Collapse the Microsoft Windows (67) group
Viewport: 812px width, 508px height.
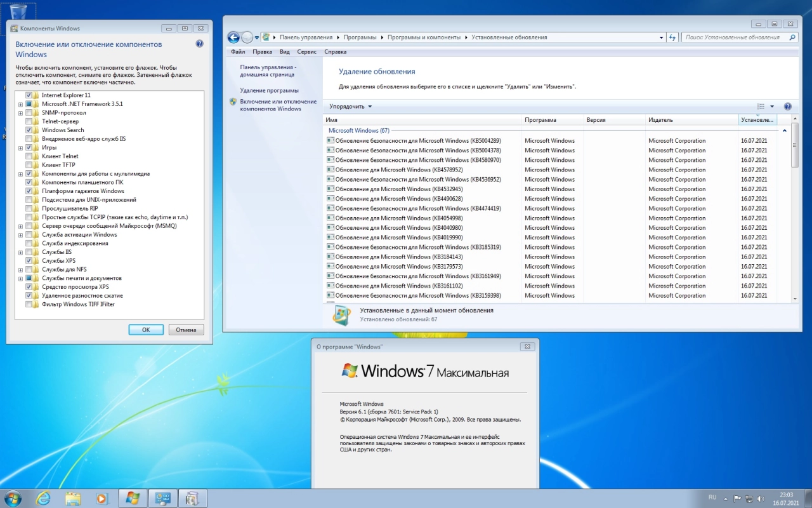coord(785,130)
